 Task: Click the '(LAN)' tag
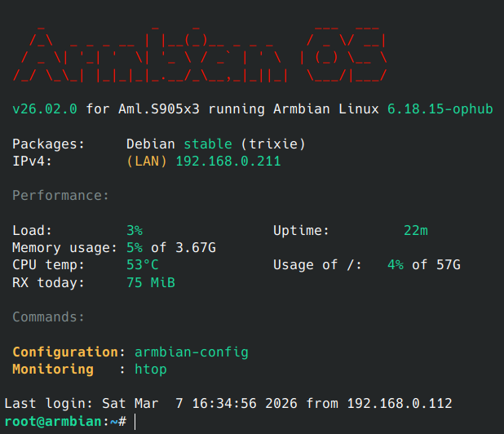tap(147, 161)
